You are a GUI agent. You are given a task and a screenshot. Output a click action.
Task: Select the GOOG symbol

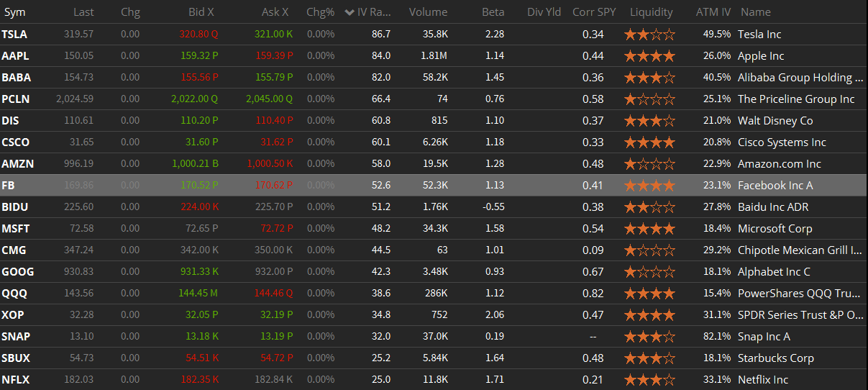point(17,271)
